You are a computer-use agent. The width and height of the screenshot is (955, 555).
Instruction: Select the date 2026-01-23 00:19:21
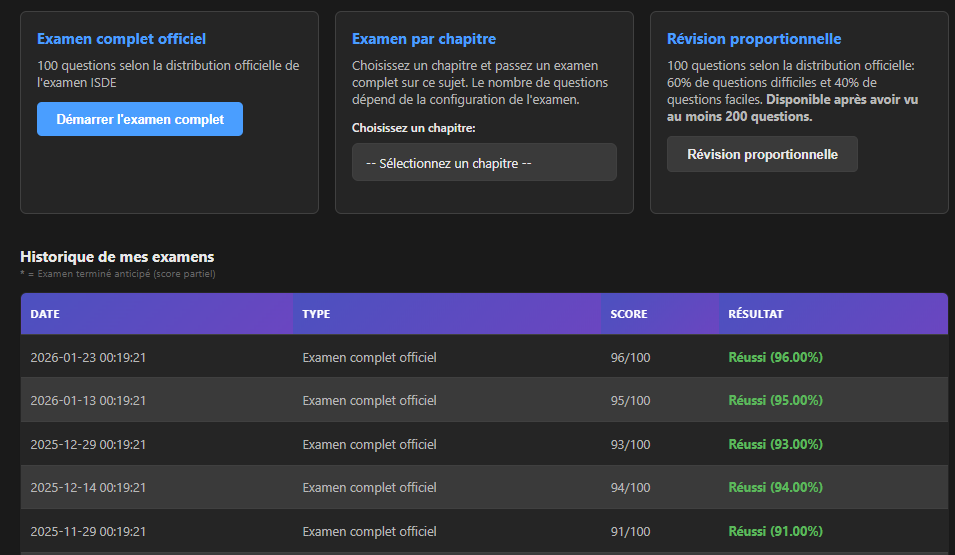click(x=88, y=358)
